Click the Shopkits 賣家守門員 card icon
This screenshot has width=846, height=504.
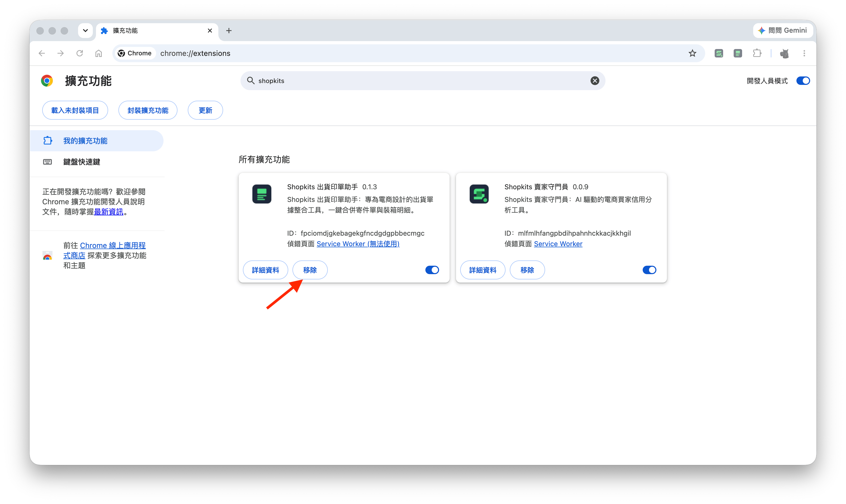[479, 194]
